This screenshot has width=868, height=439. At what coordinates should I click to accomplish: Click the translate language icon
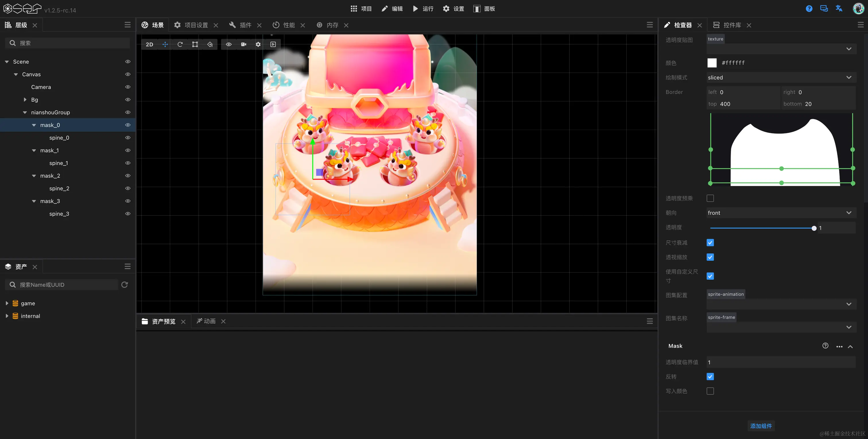click(839, 9)
